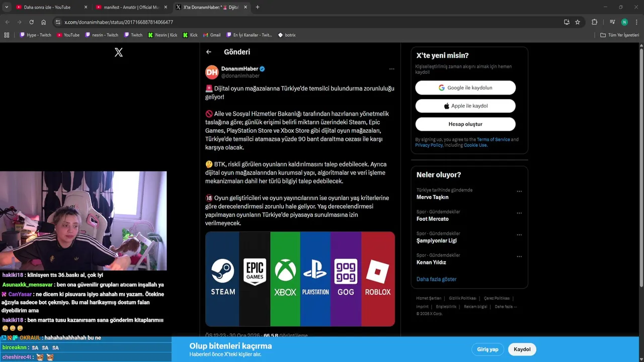Open Hizmet Şartları footer link
Screen dimensions: 644x362
click(428, 298)
